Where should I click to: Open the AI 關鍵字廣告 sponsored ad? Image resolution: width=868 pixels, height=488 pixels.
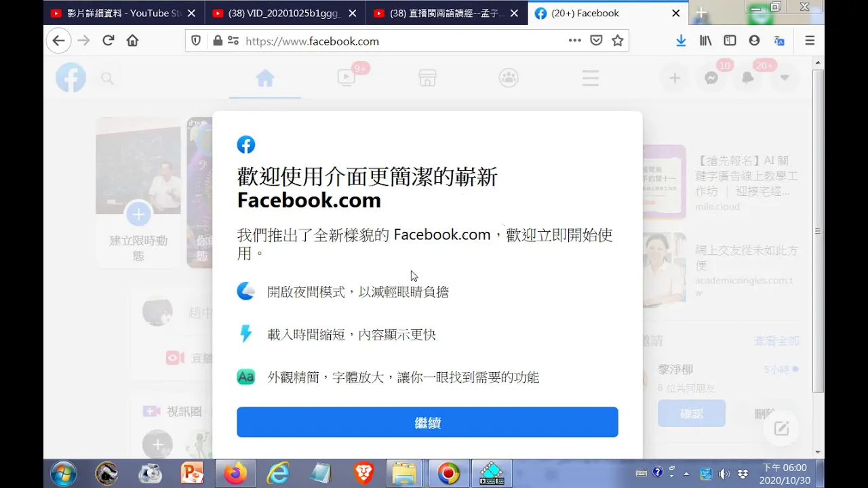[x=722, y=182]
